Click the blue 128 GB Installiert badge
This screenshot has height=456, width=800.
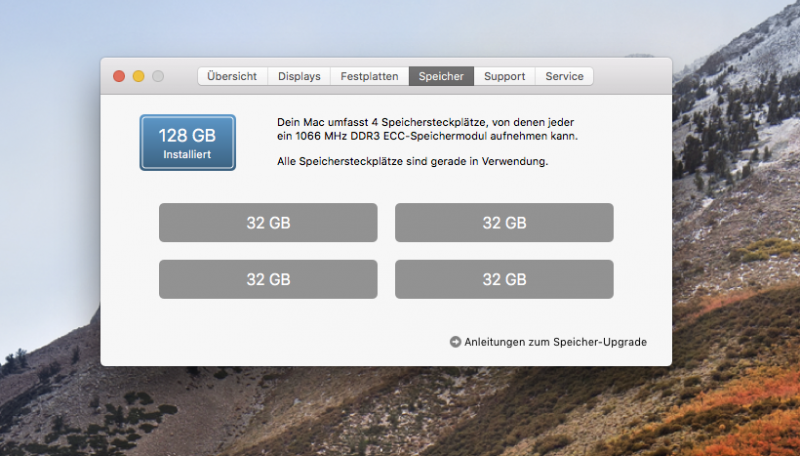(187, 142)
